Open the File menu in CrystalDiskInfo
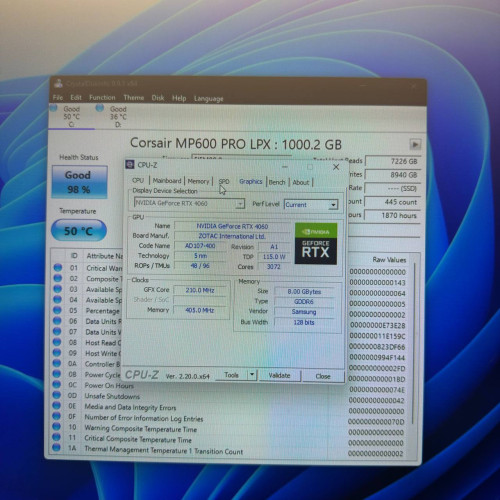 click(58, 97)
